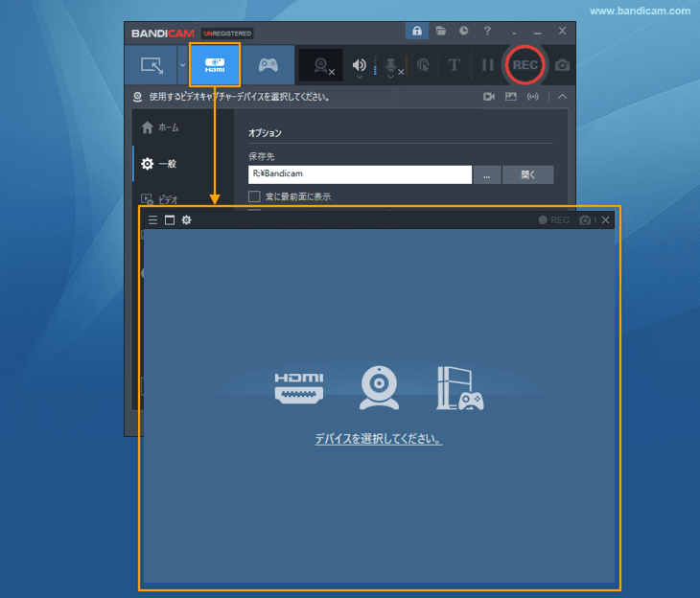Open the output folder icon in title bar
The height and width of the screenshot is (598, 700).
[x=441, y=31]
